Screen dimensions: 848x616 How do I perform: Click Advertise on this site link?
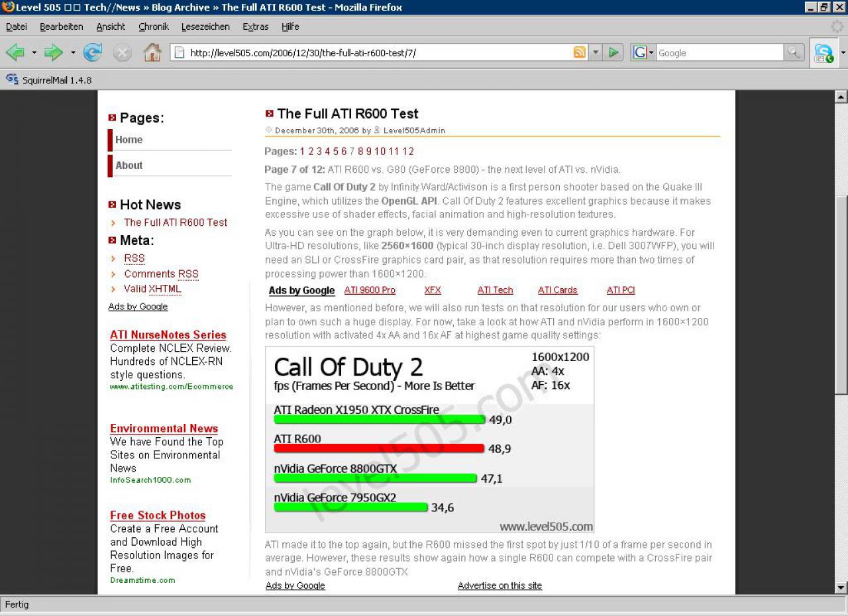500,586
